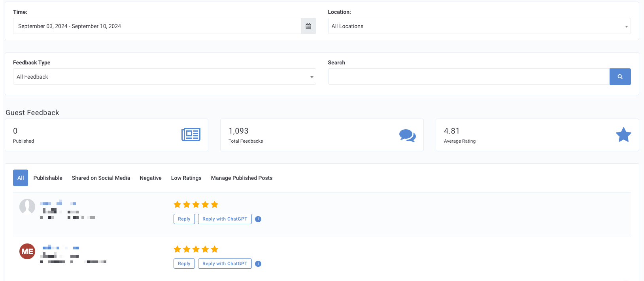Open the Negative tab
Image resolution: width=644 pixels, height=281 pixels.
pos(151,178)
